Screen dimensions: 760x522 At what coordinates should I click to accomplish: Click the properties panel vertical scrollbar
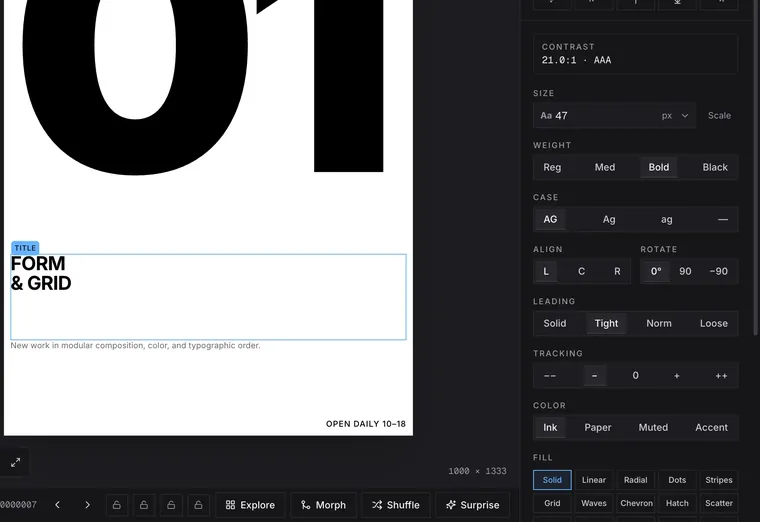click(x=756, y=167)
